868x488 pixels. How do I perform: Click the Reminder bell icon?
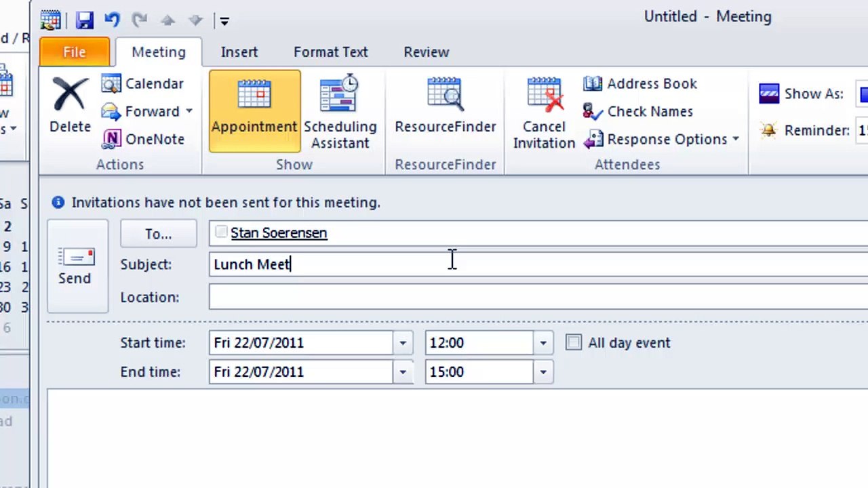click(x=769, y=130)
